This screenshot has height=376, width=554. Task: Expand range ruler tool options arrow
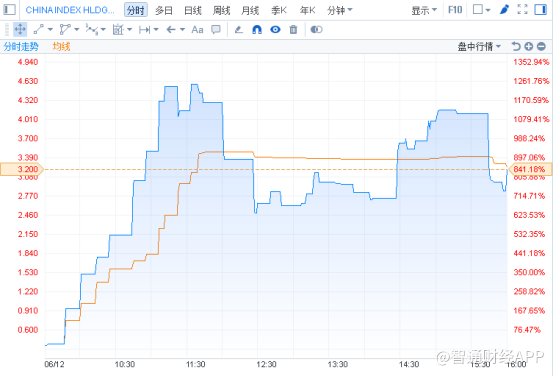coord(156,30)
